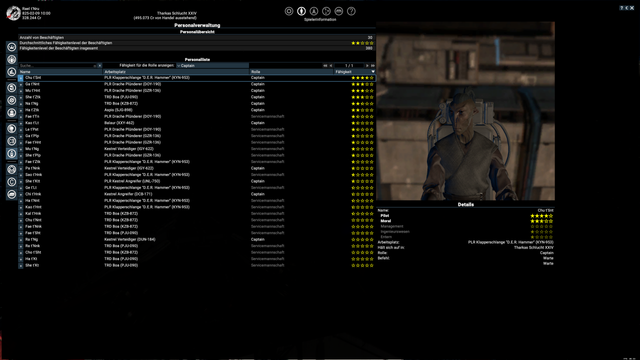This screenshot has height=360, width=640.
Task: Click Entern skill in Details panel
Action: click(x=386, y=237)
